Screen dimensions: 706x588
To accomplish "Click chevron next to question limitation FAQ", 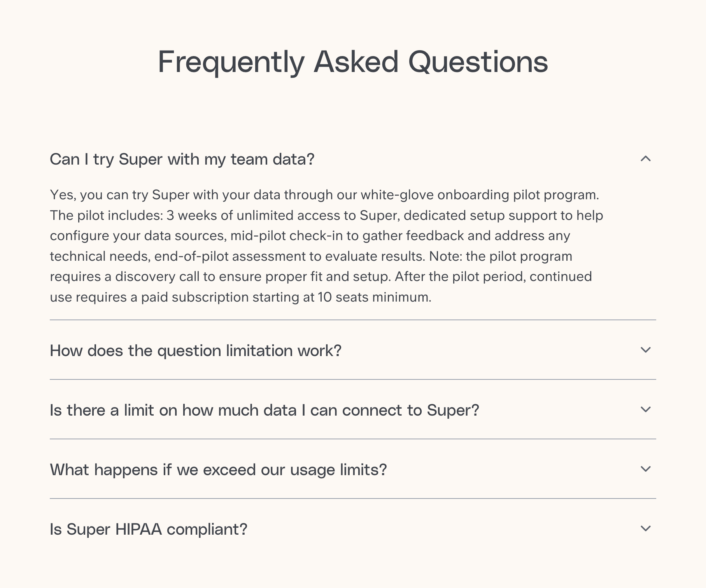I will [x=645, y=350].
